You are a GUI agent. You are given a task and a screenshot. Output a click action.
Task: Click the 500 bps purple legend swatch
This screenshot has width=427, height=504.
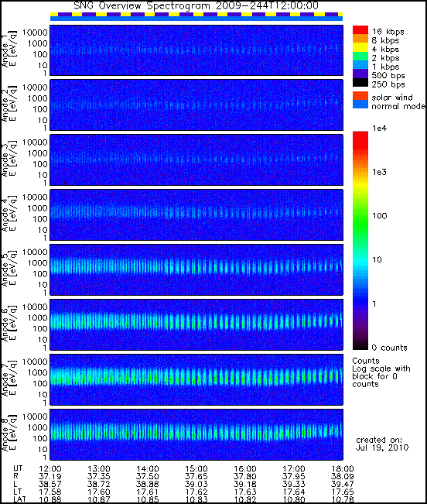pos(360,74)
